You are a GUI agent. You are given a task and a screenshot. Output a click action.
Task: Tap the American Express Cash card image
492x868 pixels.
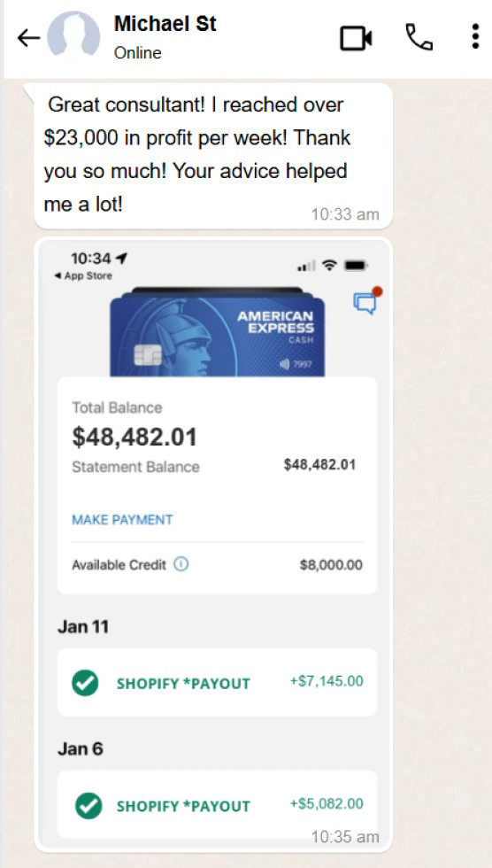click(x=218, y=333)
